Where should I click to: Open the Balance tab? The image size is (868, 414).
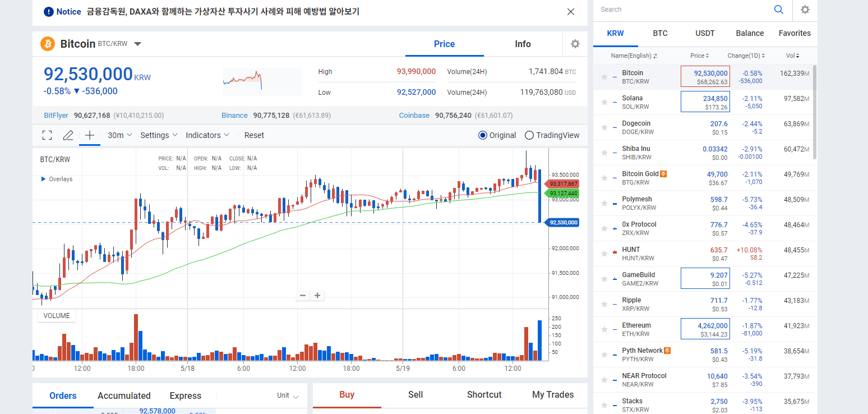750,33
